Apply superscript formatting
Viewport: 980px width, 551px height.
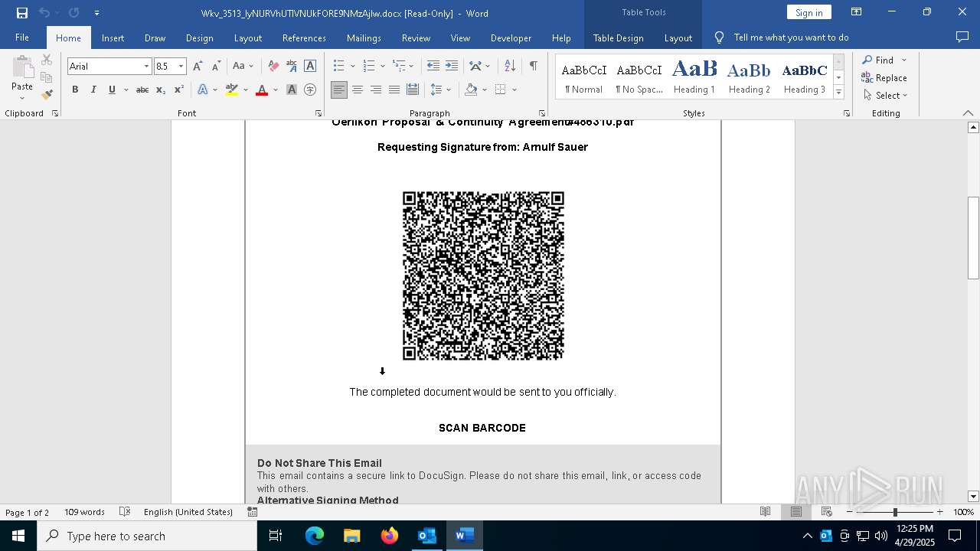pos(178,90)
